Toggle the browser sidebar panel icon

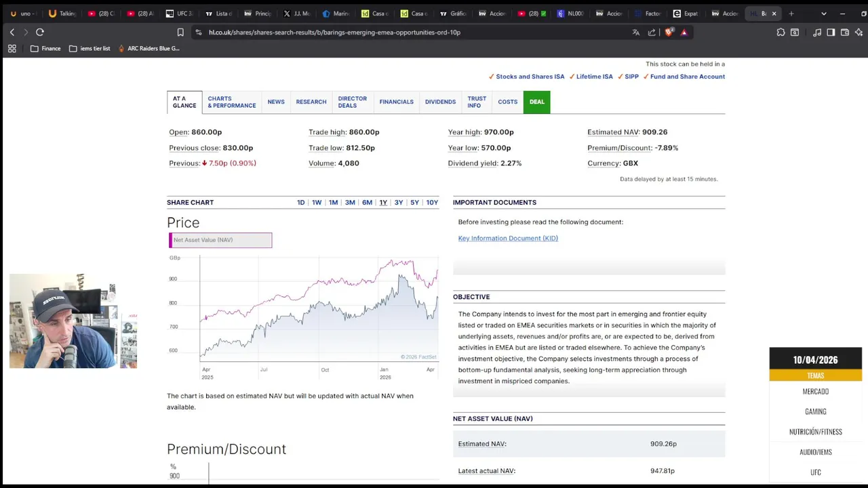click(831, 32)
